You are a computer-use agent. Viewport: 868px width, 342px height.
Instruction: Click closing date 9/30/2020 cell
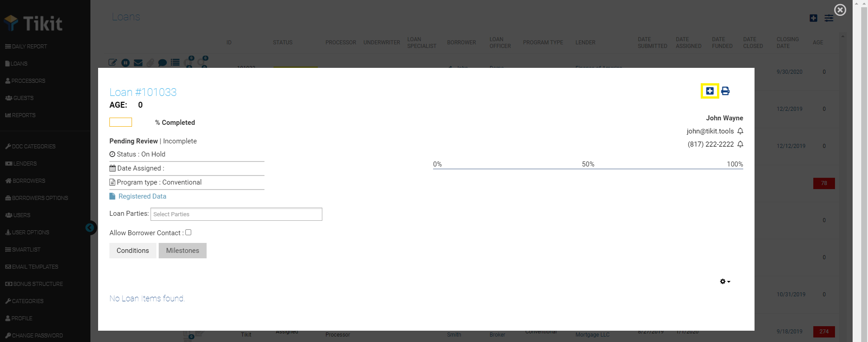click(x=789, y=72)
